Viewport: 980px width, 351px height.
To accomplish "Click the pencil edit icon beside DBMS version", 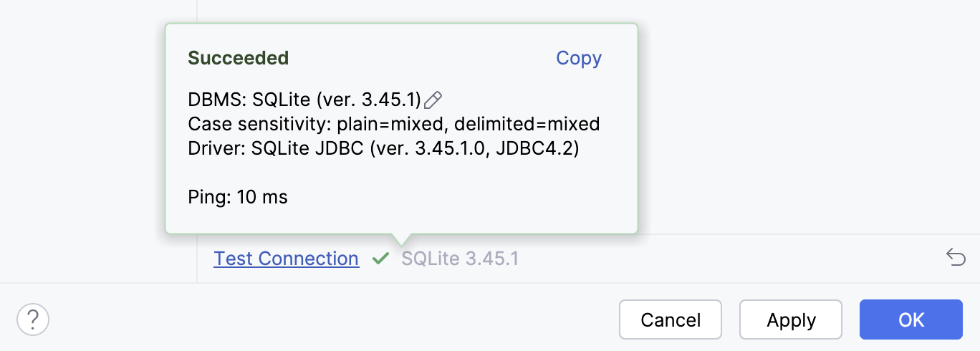I will [433, 100].
